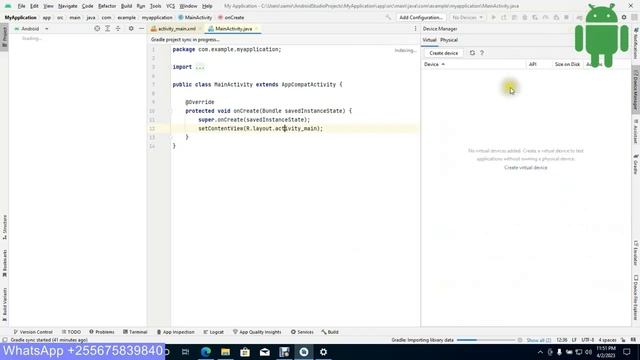Open the Build menu
The width and height of the screenshot is (640, 360).
click(126, 6)
